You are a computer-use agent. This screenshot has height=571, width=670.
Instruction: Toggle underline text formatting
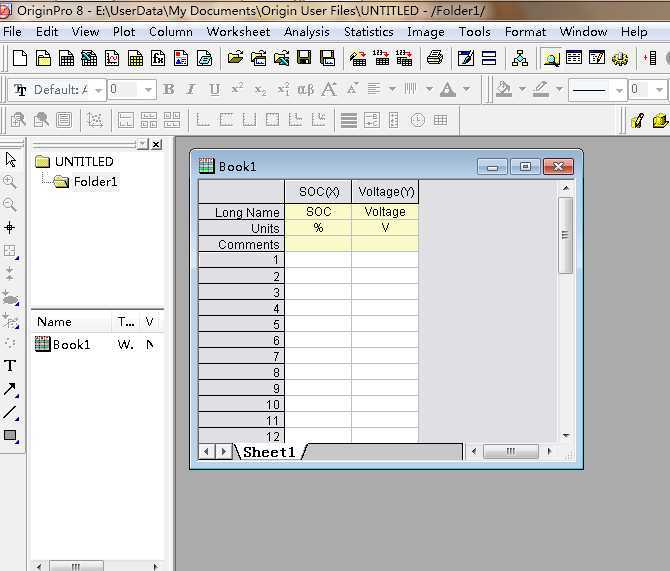coord(215,89)
